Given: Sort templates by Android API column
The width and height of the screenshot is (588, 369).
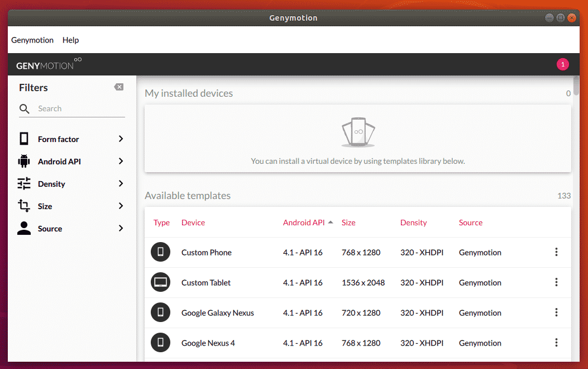Looking at the screenshot, I should point(304,223).
